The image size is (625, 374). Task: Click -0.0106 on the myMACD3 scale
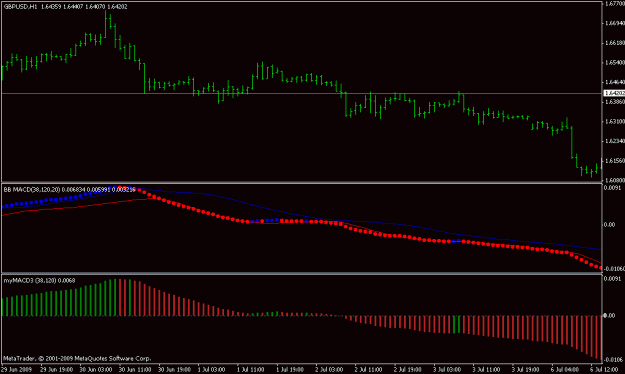[x=613, y=360]
